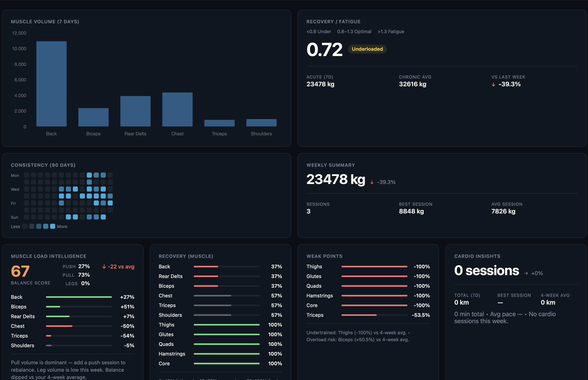
Task: Click the ">1.3 Fatigue" range label
Action: click(x=391, y=32)
